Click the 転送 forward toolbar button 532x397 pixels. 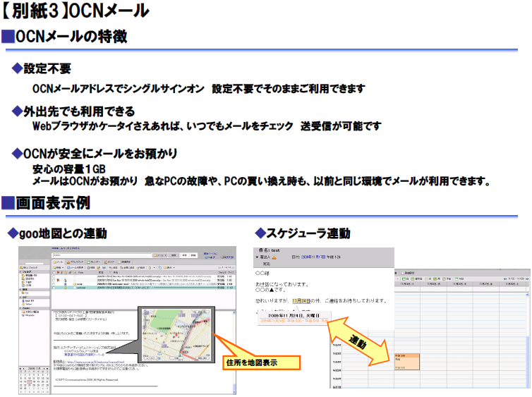pyautogui.click(x=140, y=267)
